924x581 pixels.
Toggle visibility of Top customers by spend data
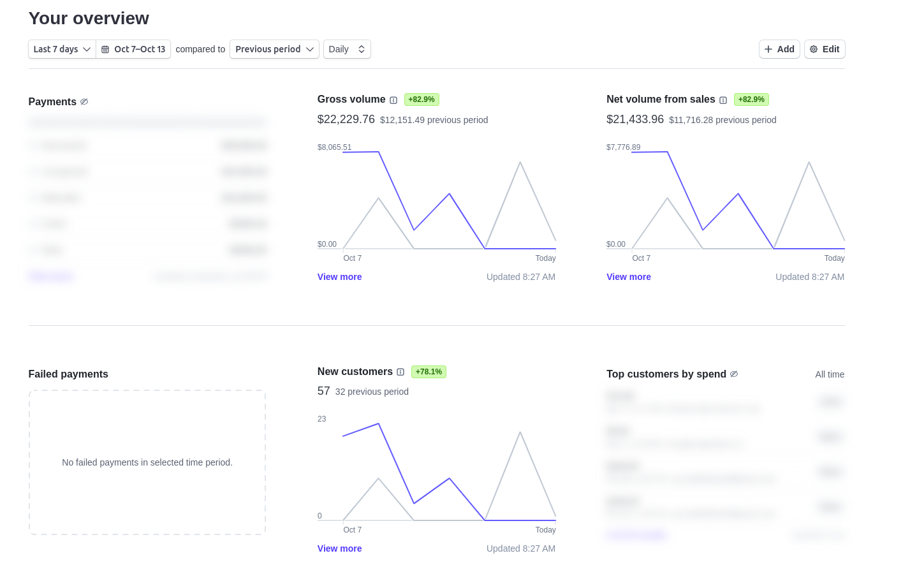pyautogui.click(x=734, y=374)
